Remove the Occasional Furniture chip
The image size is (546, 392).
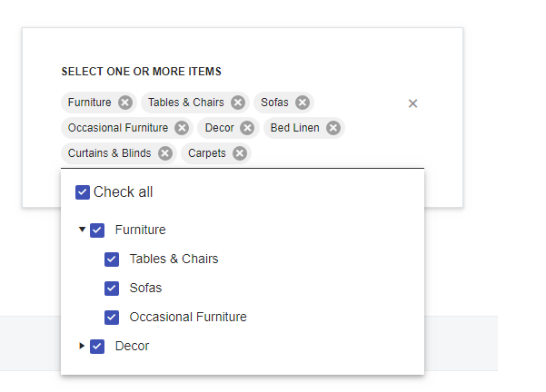(x=182, y=128)
